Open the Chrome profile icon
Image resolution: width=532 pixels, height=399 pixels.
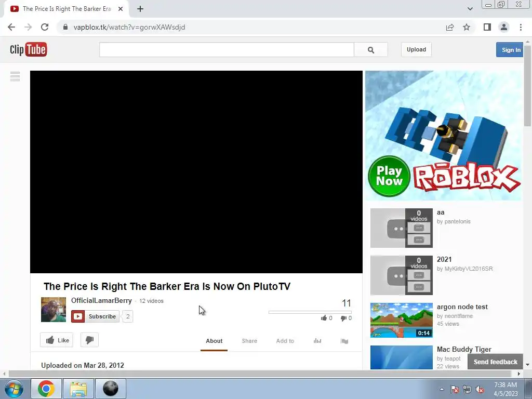pos(504,27)
